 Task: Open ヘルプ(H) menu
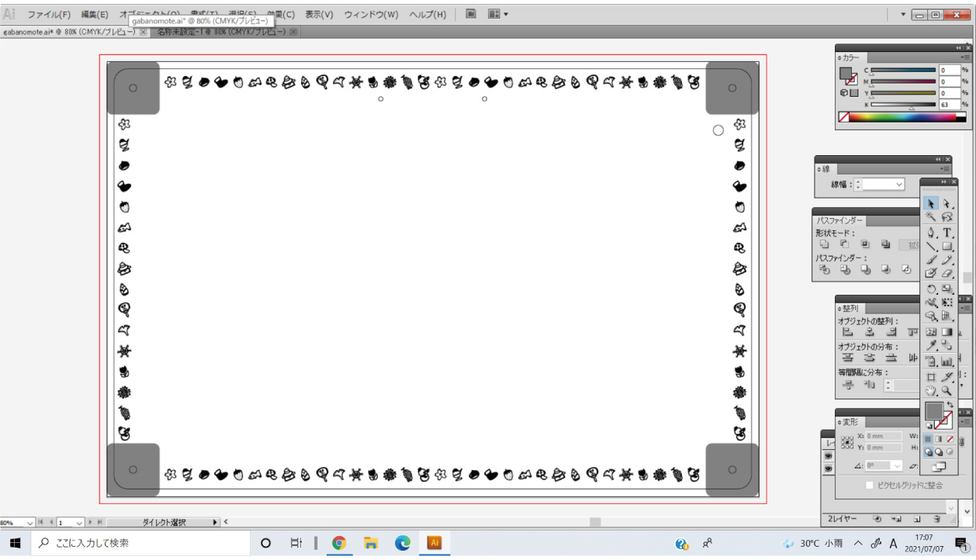427,15
